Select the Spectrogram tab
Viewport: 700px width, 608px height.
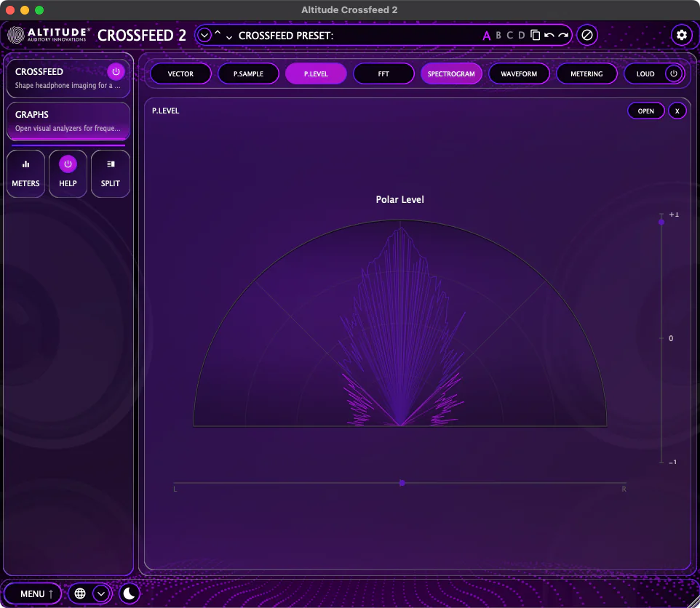[451, 73]
